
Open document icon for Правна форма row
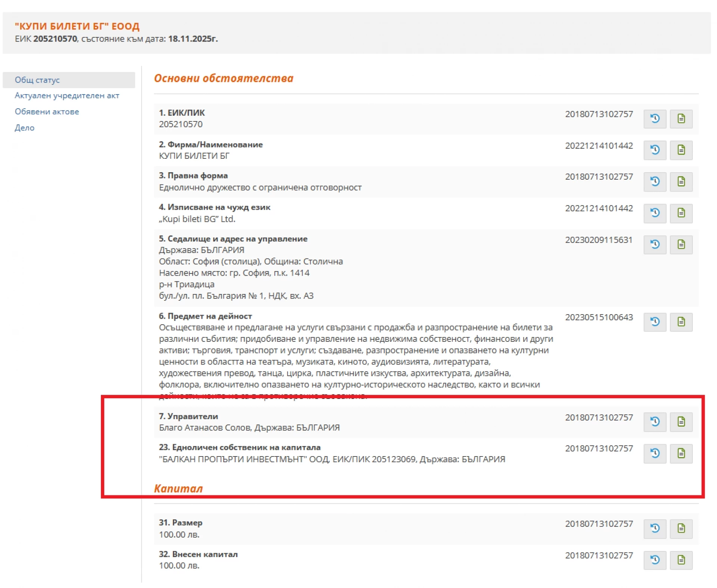click(681, 182)
